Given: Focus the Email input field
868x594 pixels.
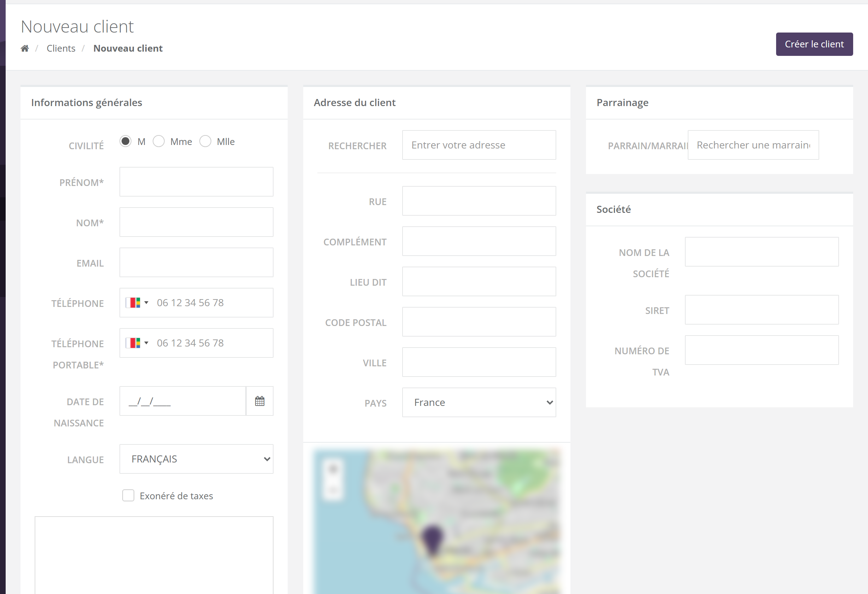Looking at the screenshot, I should [197, 262].
